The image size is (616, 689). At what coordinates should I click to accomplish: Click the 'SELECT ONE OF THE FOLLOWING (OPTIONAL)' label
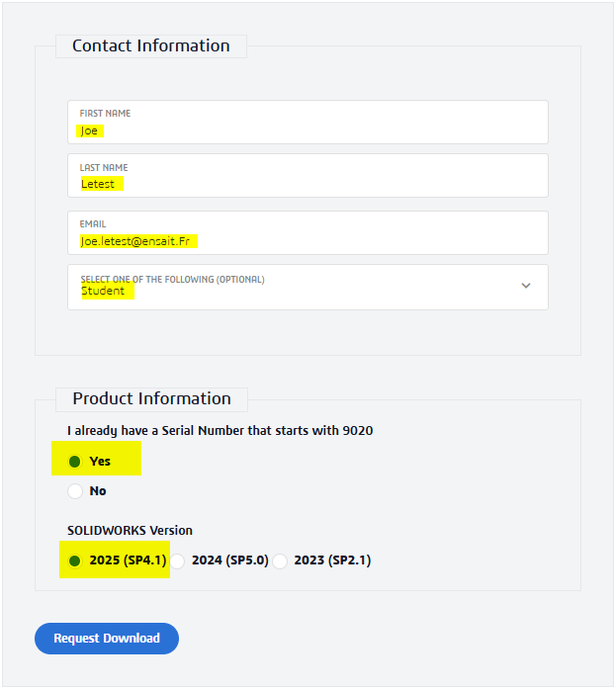172,279
